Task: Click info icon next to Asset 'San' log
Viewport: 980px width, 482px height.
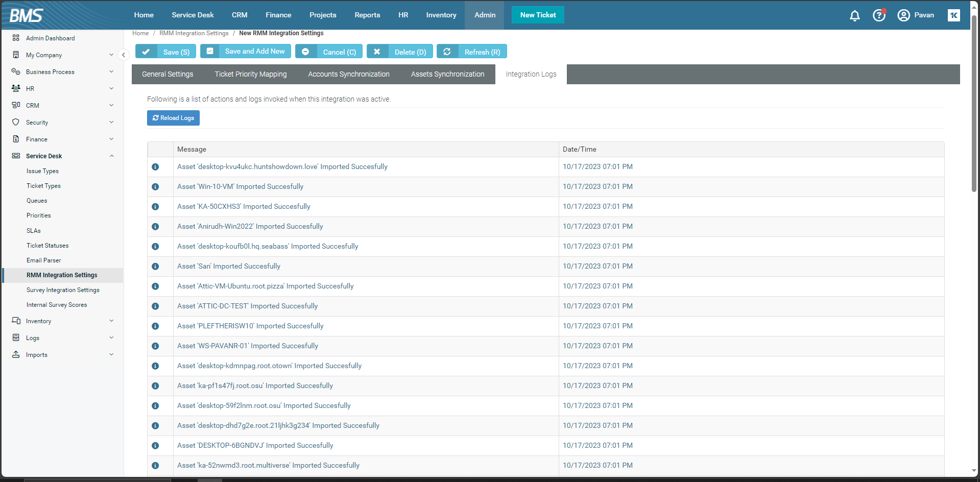Action: [155, 267]
